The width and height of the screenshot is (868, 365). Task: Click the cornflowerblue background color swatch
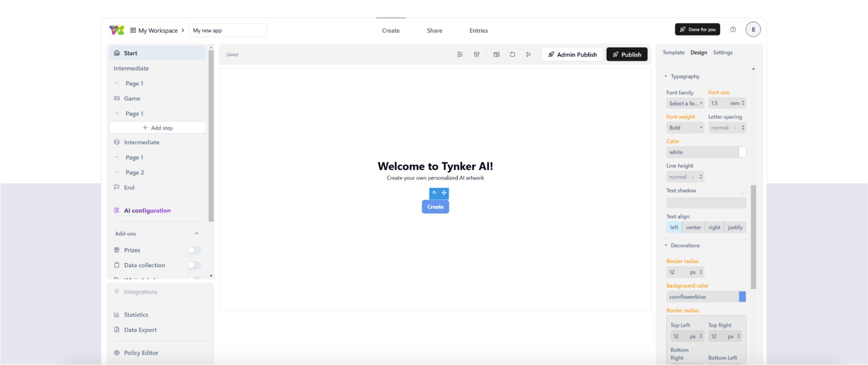tap(742, 297)
